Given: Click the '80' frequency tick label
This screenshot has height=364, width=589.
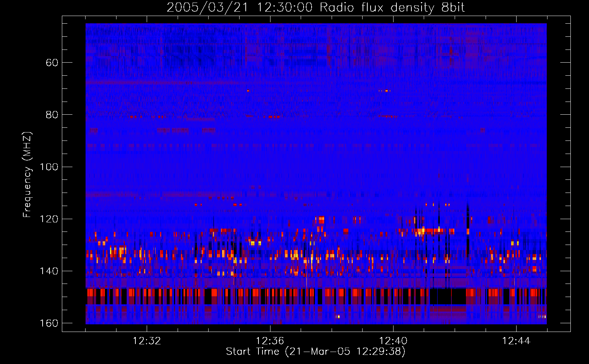Looking at the screenshot, I should (x=52, y=115).
